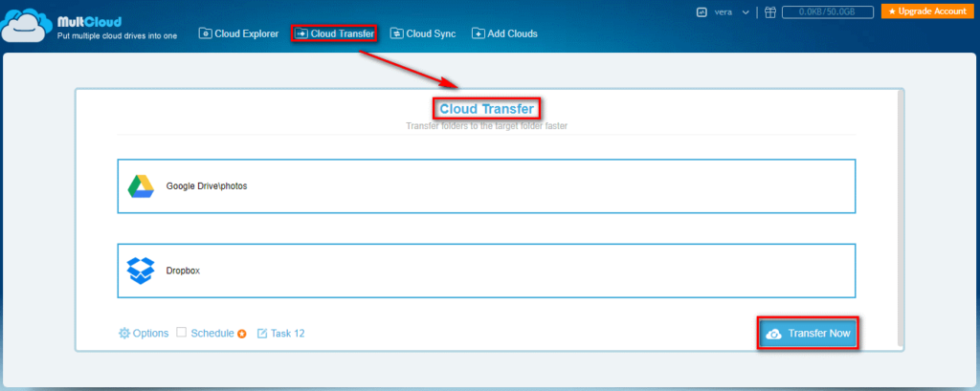
Task: Switch to the Cloud Transfer tab
Action: [334, 33]
